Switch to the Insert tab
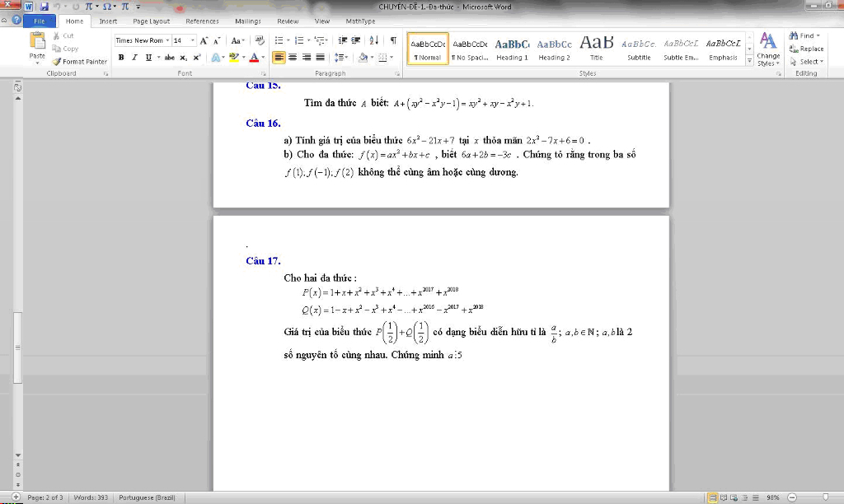 (108, 21)
